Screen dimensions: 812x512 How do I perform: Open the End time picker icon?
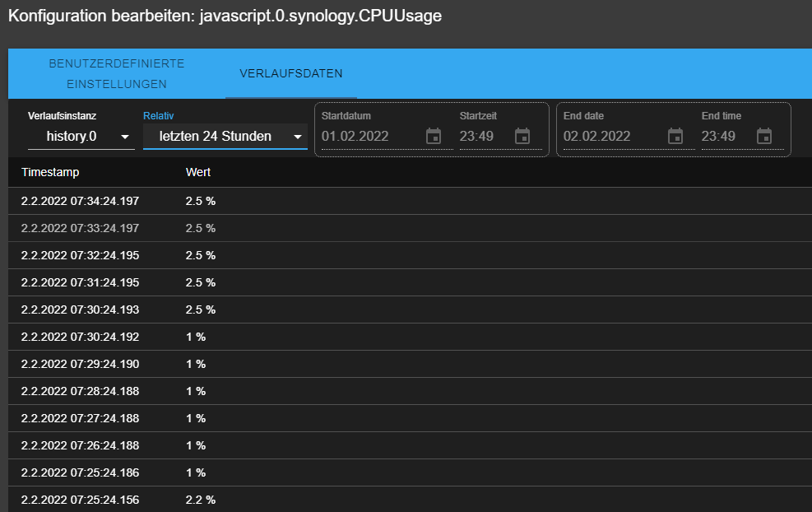tap(764, 136)
